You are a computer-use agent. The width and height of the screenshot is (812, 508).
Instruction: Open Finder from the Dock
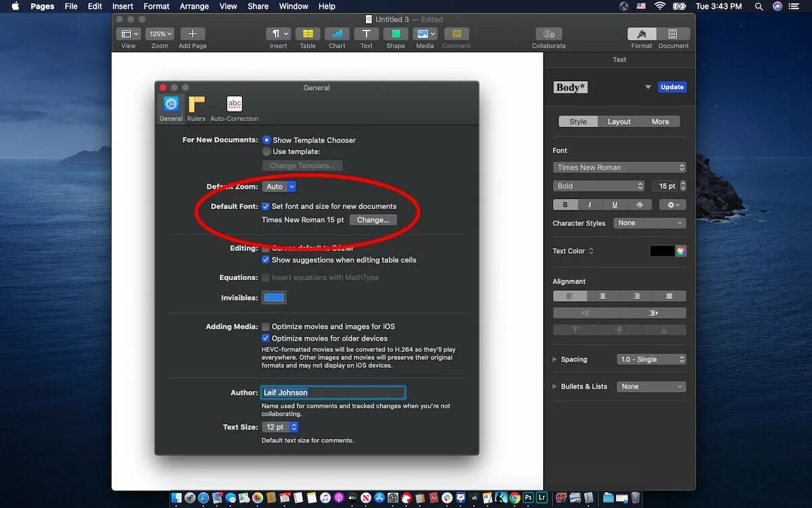point(176,498)
